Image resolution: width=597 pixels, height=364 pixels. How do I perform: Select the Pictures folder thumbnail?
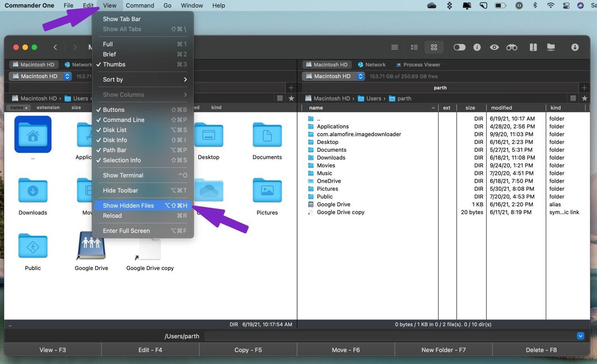pyautogui.click(x=267, y=196)
